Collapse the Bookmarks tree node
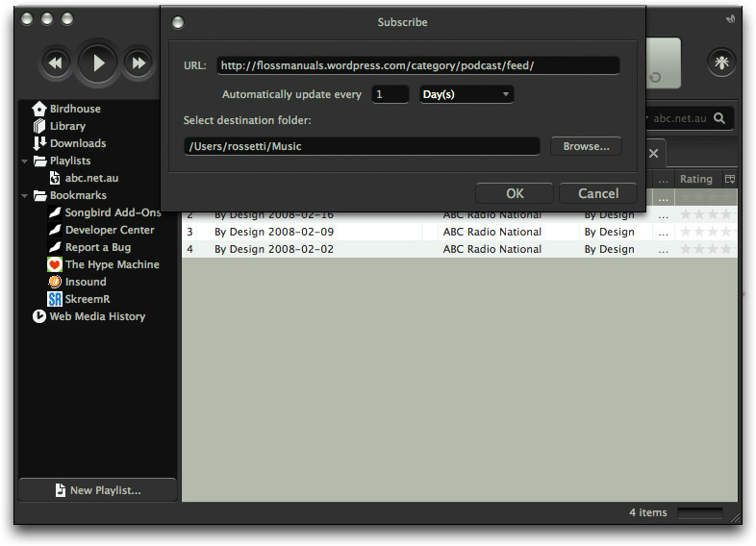 pyautogui.click(x=25, y=196)
